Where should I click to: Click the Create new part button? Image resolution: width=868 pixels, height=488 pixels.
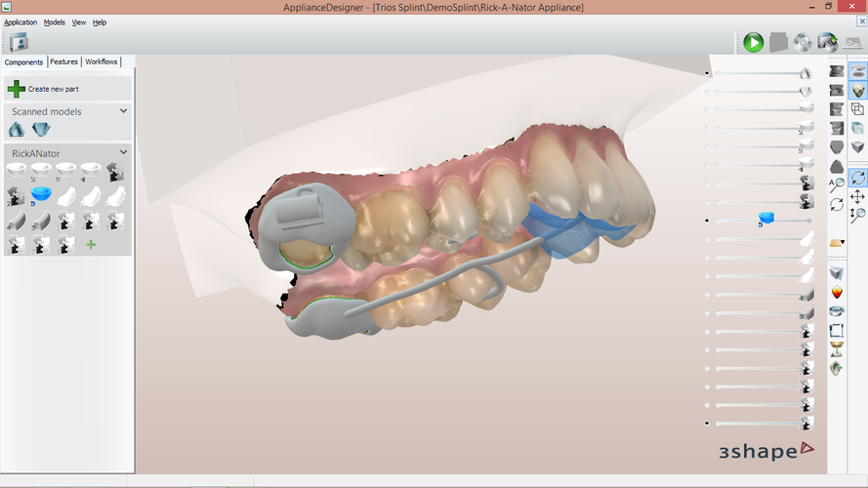[67, 89]
